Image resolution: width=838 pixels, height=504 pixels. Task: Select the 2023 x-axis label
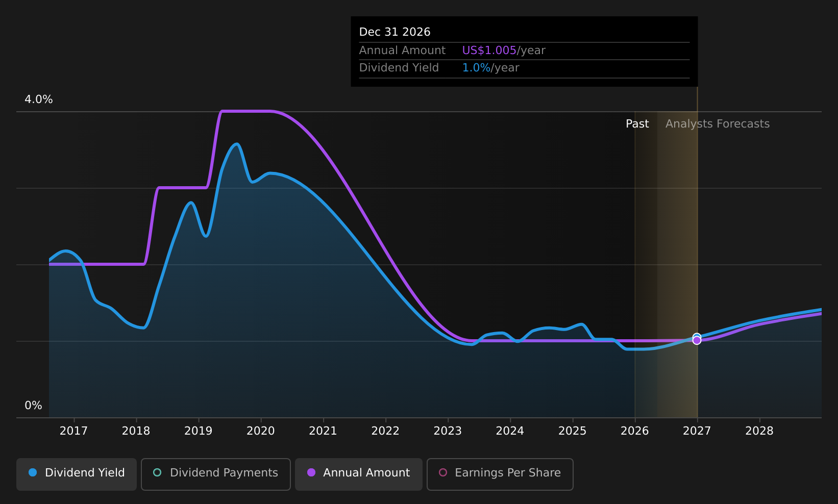click(x=448, y=431)
